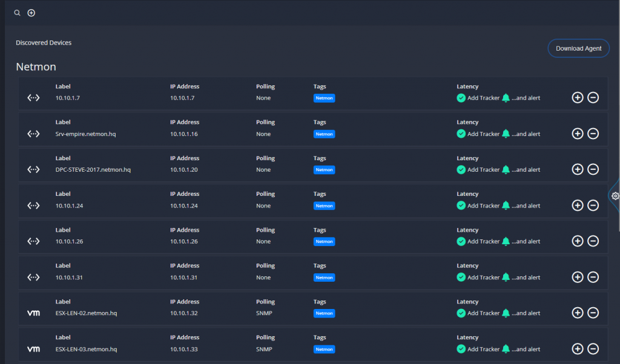Open the settings gear side tab

pyautogui.click(x=615, y=196)
